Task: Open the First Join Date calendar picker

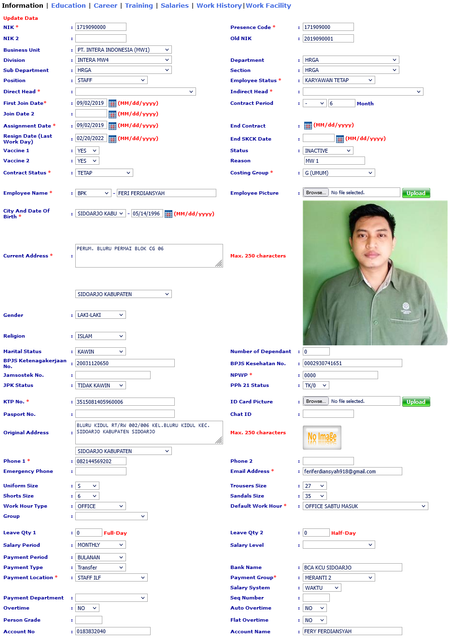Action: pos(112,103)
